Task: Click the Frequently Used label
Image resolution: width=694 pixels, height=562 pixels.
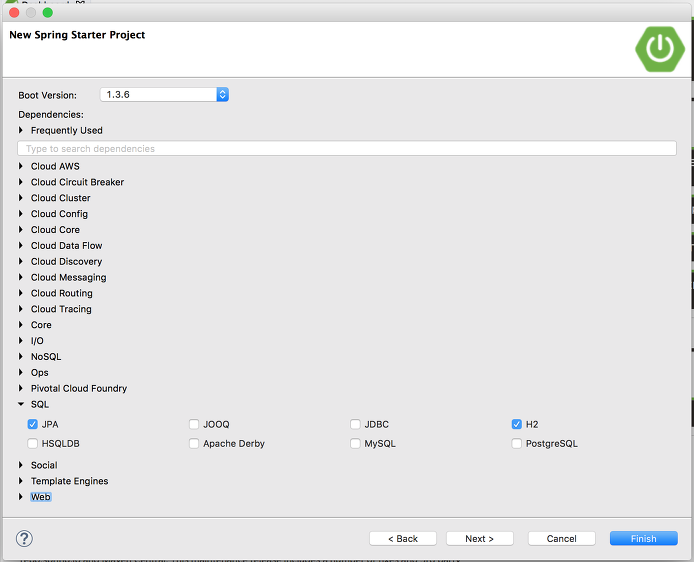Action: [x=66, y=130]
